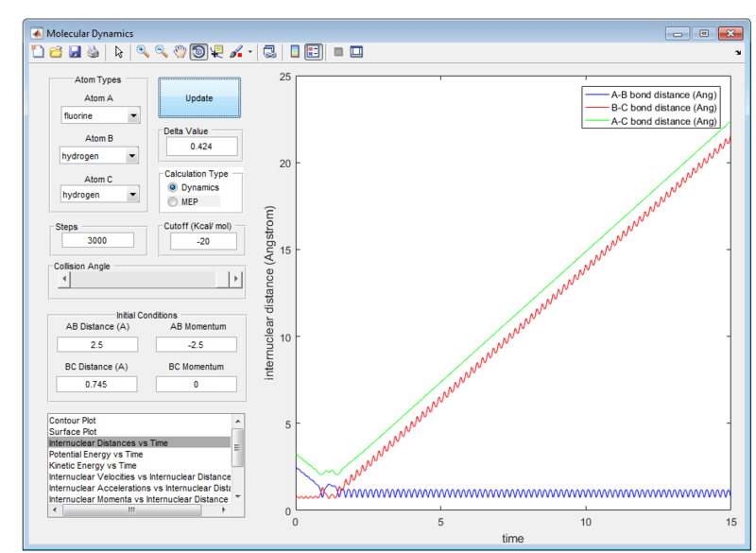The height and width of the screenshot is (553, 756).
Task: Choose the Data Cursor tool
Action: [x=217, y=52]
